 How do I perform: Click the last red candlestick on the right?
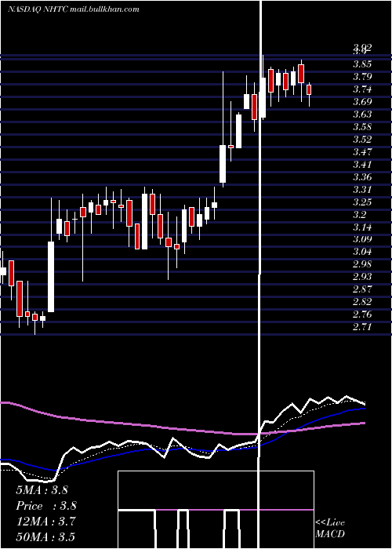pos(309,89)
